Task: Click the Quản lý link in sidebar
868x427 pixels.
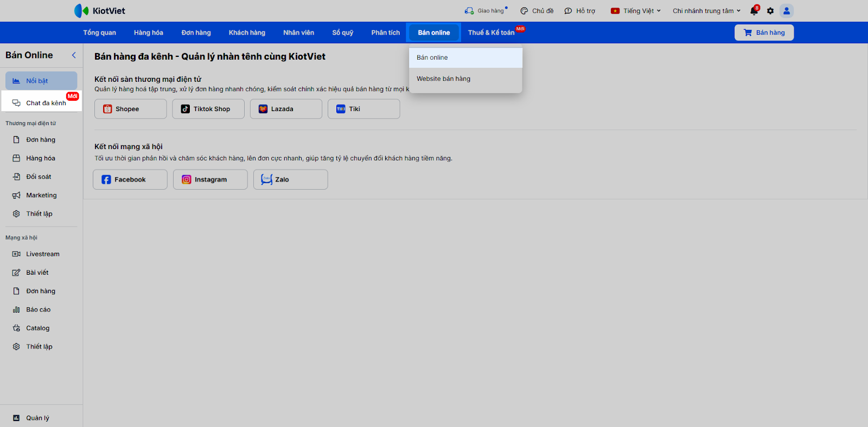Action: coord(37,418)
